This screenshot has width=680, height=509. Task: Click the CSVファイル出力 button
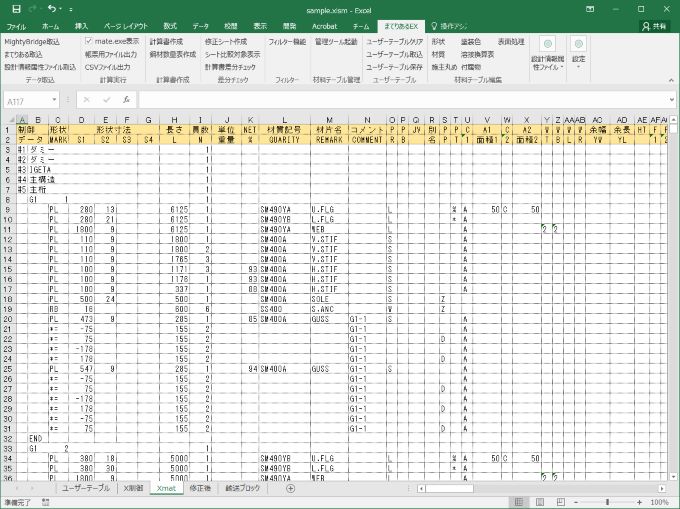[106, 66]
